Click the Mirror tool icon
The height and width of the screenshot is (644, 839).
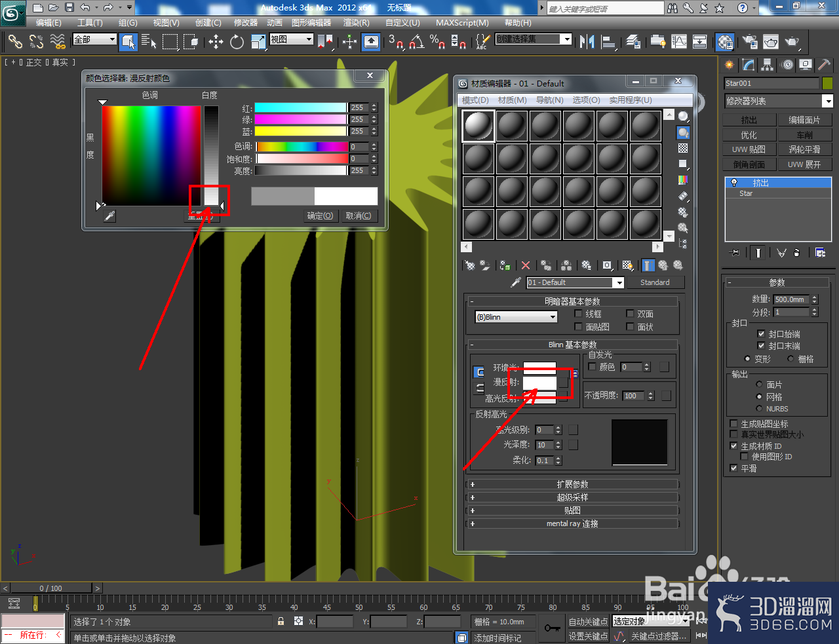587,42
